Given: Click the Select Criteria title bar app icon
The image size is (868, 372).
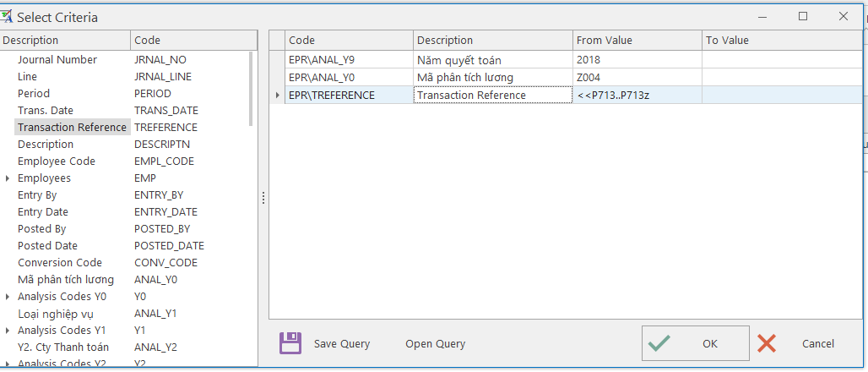Looking at the screenshot, I should [x=8, y=16].
